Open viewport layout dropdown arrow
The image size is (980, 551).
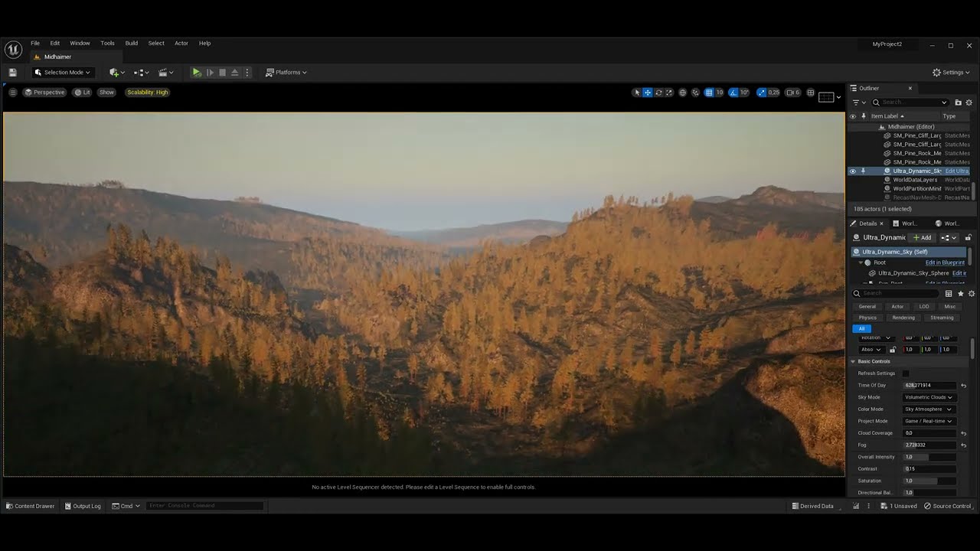coord(838,97)
